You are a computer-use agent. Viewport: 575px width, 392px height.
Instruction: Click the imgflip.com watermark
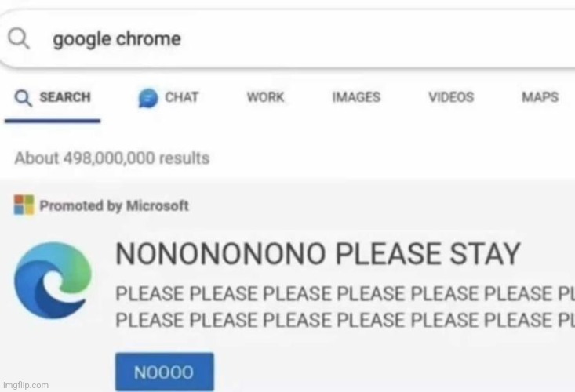pyautogui.click(x=25, y=385)
